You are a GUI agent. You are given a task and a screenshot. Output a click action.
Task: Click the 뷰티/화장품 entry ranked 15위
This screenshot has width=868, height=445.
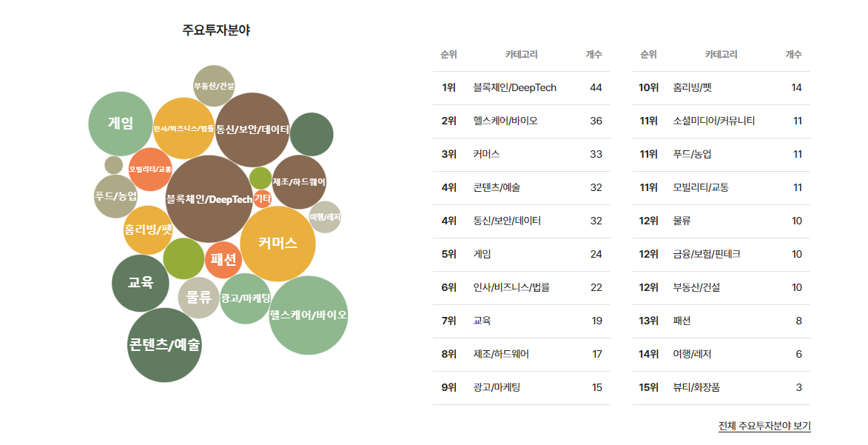coord(721,388)
